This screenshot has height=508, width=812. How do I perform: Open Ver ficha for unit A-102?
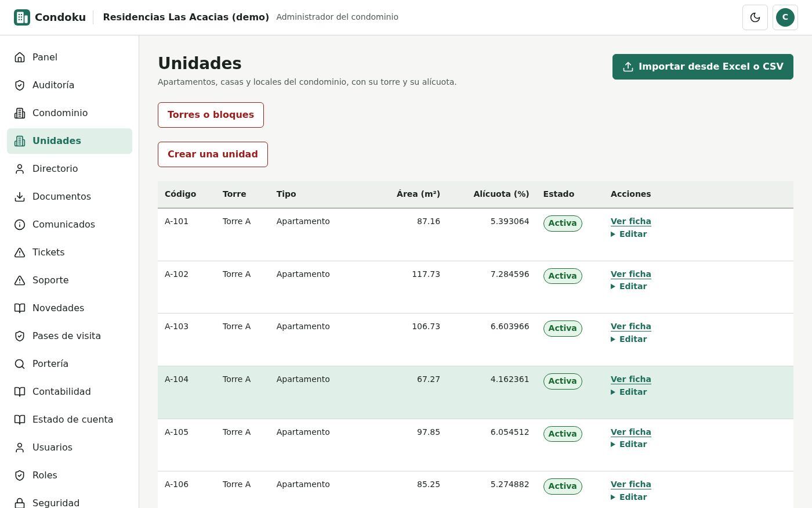pos(631,274)
